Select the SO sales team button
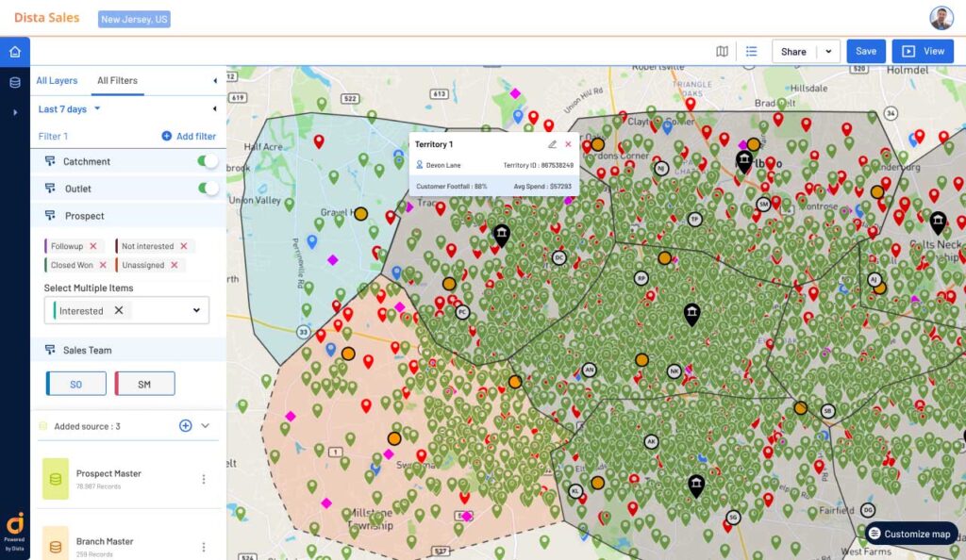 76,384
